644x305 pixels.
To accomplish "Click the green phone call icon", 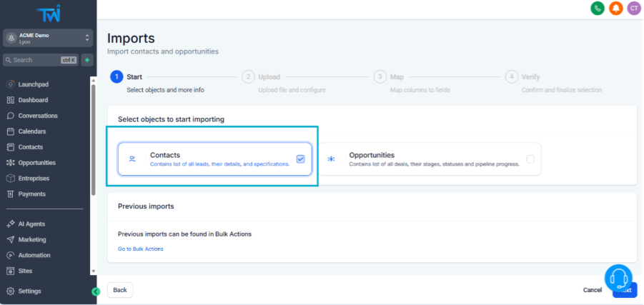I will 597,9.
